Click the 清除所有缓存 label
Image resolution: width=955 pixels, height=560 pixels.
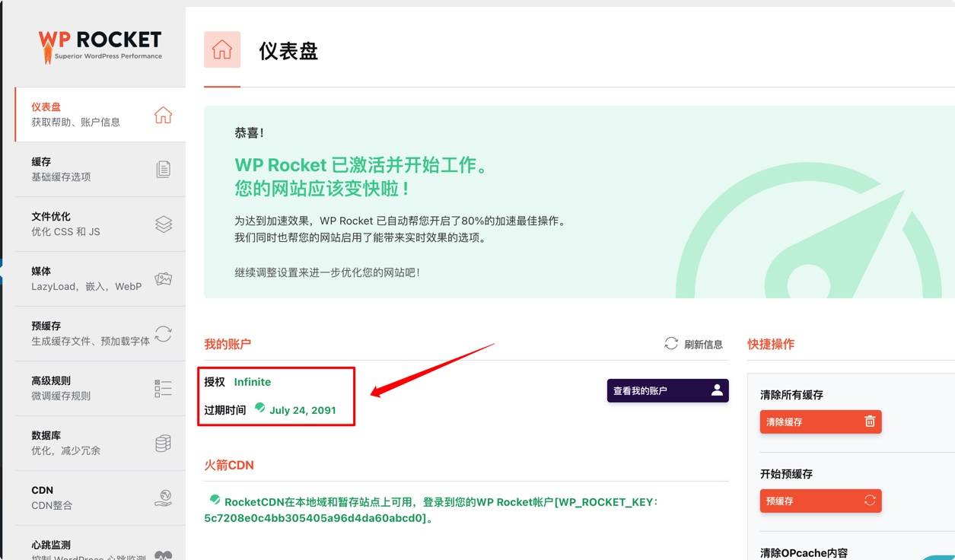[791, 395]
